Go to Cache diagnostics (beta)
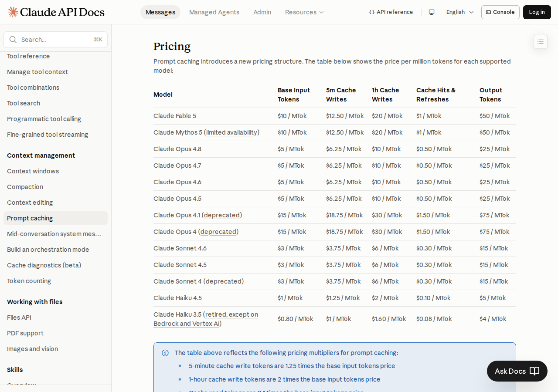 coord(55,265)
